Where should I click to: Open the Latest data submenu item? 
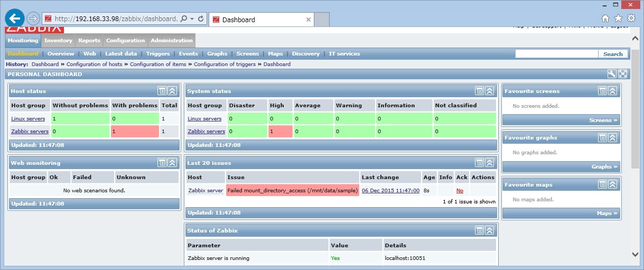tap(121, 54)
